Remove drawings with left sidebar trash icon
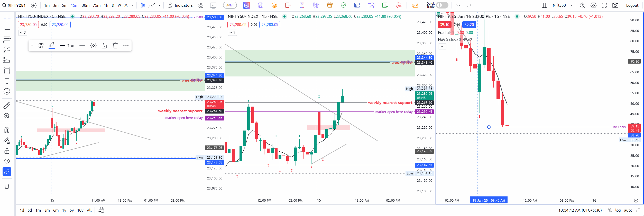This screenshot has height=216, width=644. coord(7,186)
